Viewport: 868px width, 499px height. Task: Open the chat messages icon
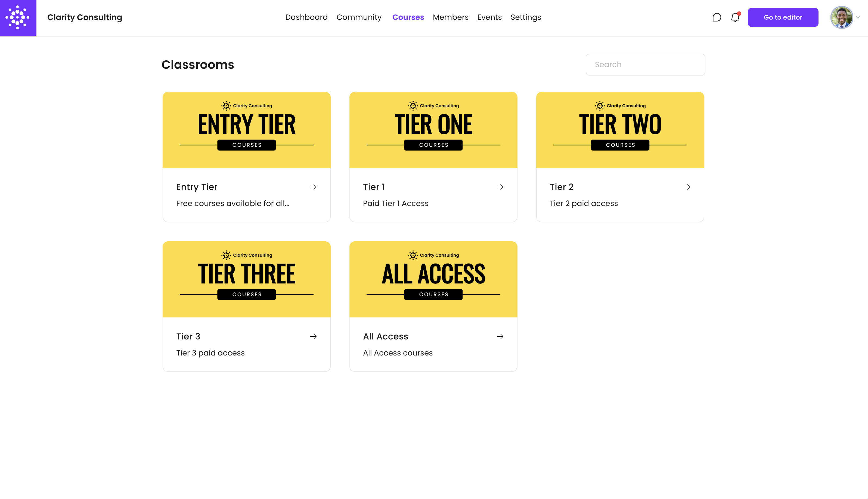point(717,17)
